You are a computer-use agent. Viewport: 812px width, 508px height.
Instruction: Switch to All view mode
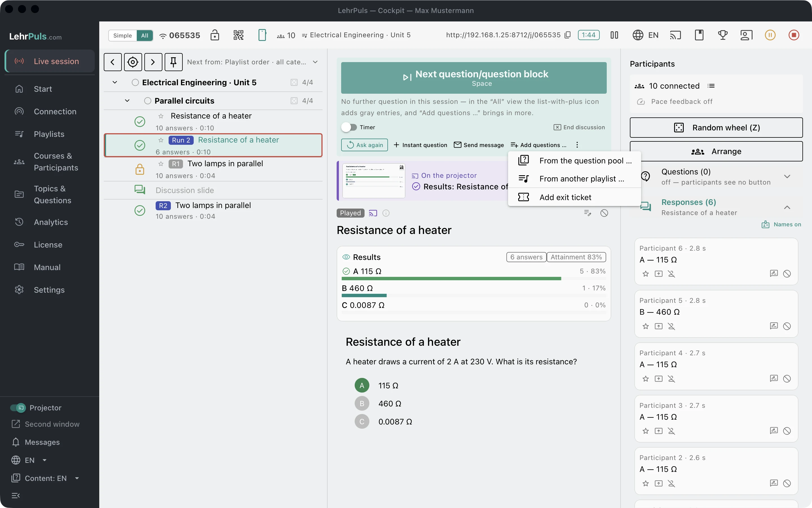coord(145,35)
